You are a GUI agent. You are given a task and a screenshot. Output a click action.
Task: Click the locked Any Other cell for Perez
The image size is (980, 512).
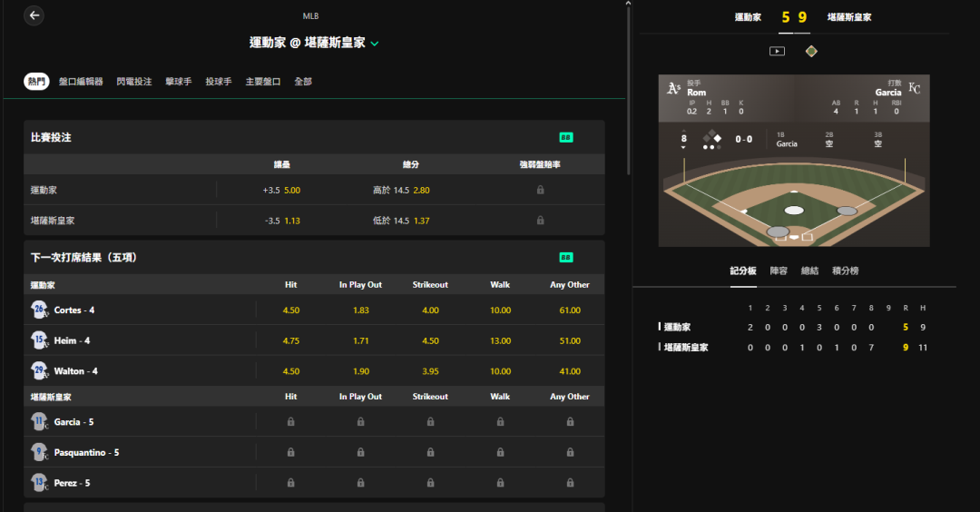(x=570, y=483)
